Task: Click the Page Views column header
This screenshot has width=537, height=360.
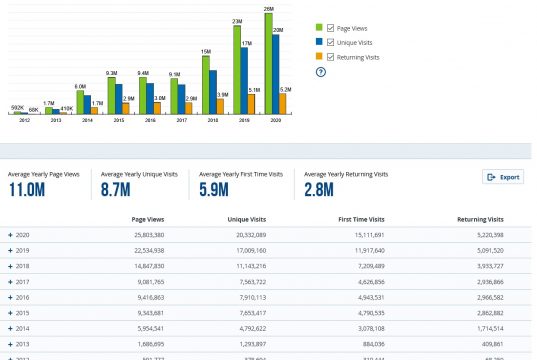Action: (x=148, y=220)
